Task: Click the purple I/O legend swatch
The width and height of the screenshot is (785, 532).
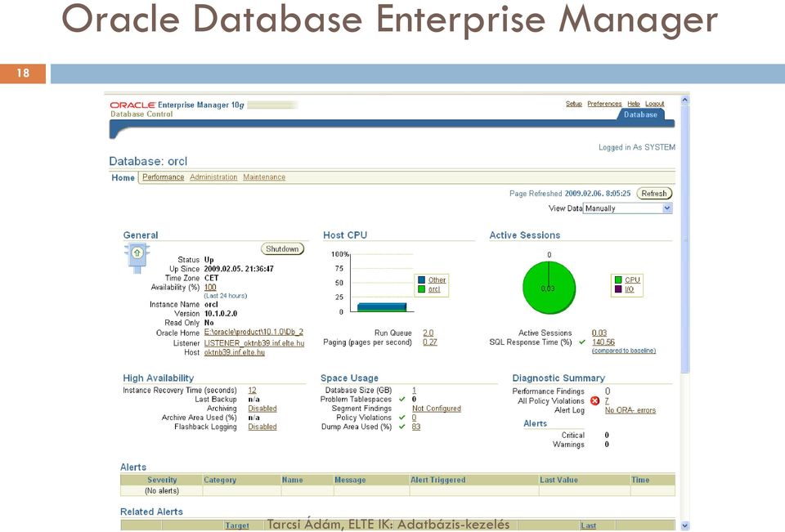Action: coord(618,289)
